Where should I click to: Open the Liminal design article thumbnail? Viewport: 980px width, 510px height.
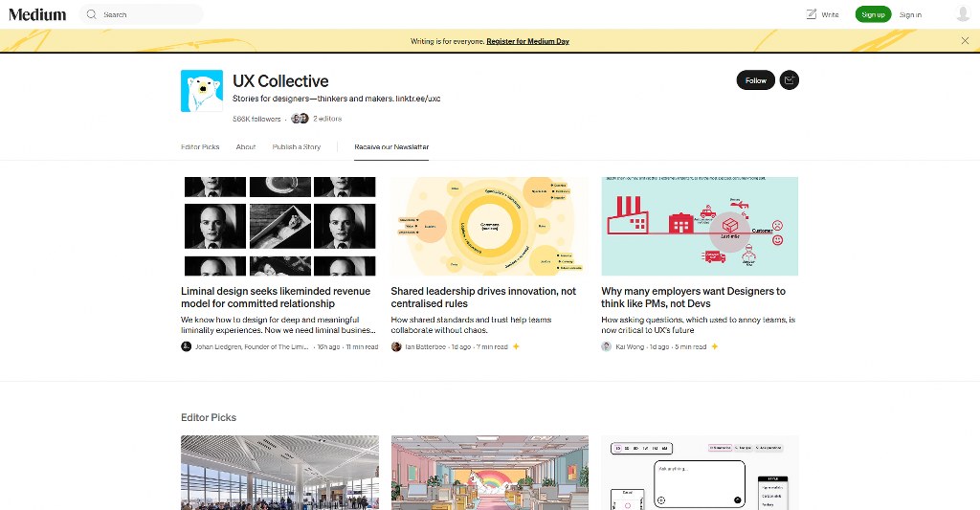pos(279,226)
